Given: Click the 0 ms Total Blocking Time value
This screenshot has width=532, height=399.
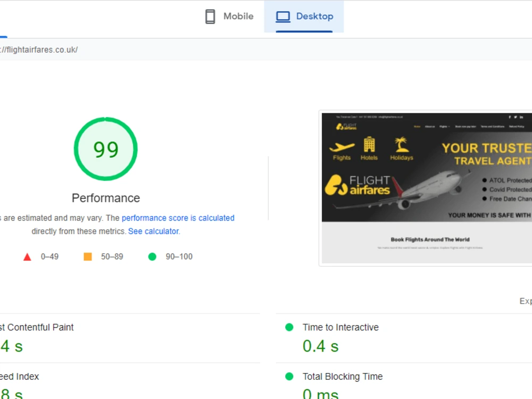Looking at the screenshot, I should (320, 394).
